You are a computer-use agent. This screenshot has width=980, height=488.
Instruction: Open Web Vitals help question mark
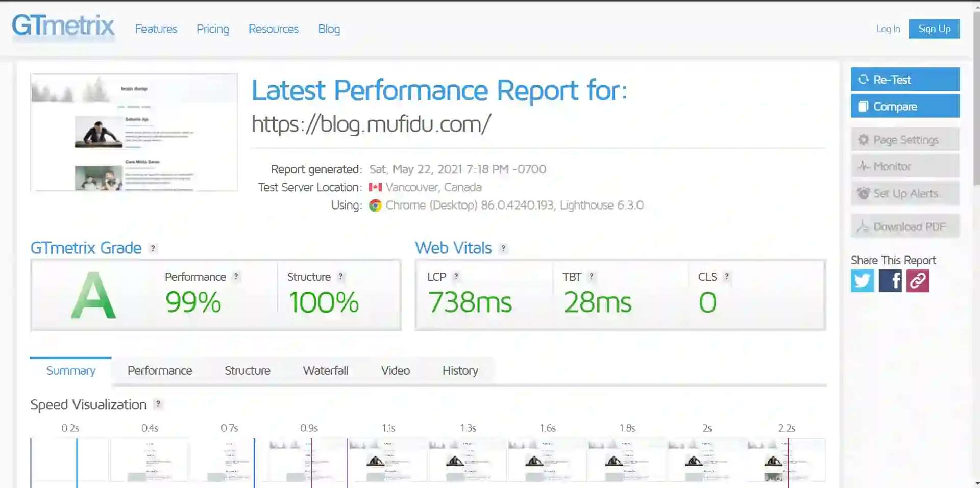[x=503, y=248]
